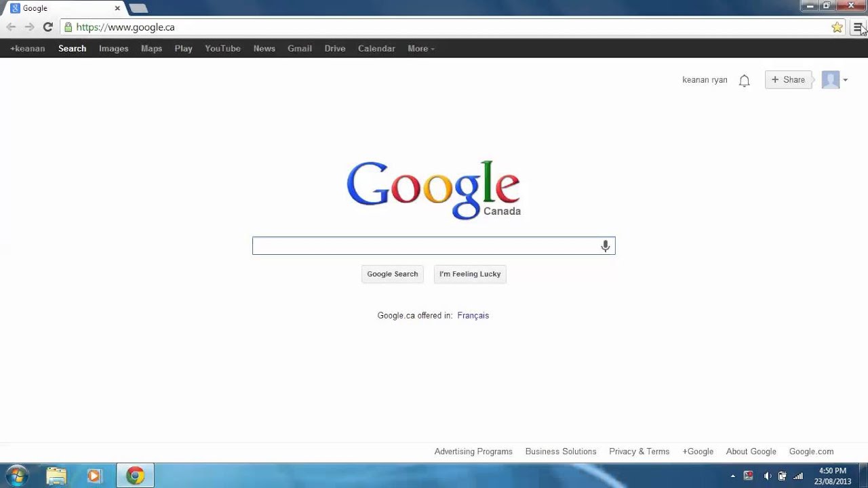The width and height of the screenshot is (868, 488).
Task: Click the Google Search button
Action: [x=393, y=274]
